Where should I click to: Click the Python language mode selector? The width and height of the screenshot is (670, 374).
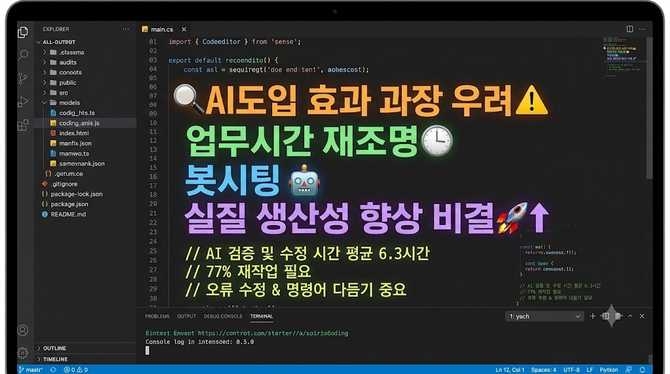(x=608, y=370)
